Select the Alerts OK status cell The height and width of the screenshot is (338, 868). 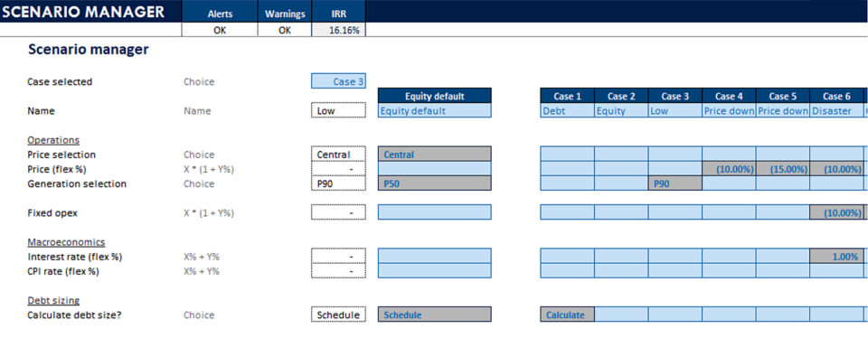(220, 31)
